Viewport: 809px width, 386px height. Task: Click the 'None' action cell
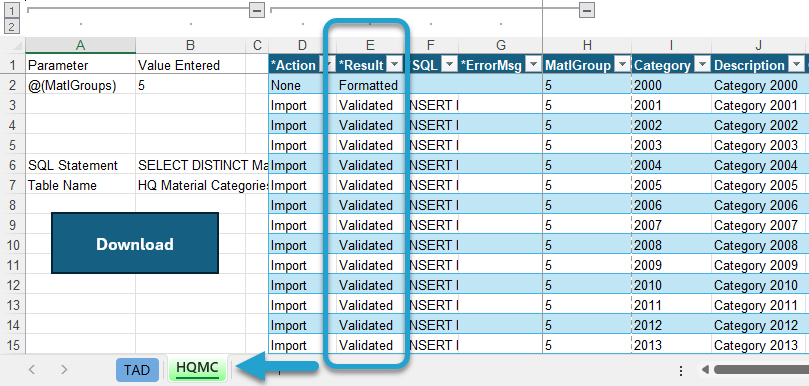pos(302,85)
